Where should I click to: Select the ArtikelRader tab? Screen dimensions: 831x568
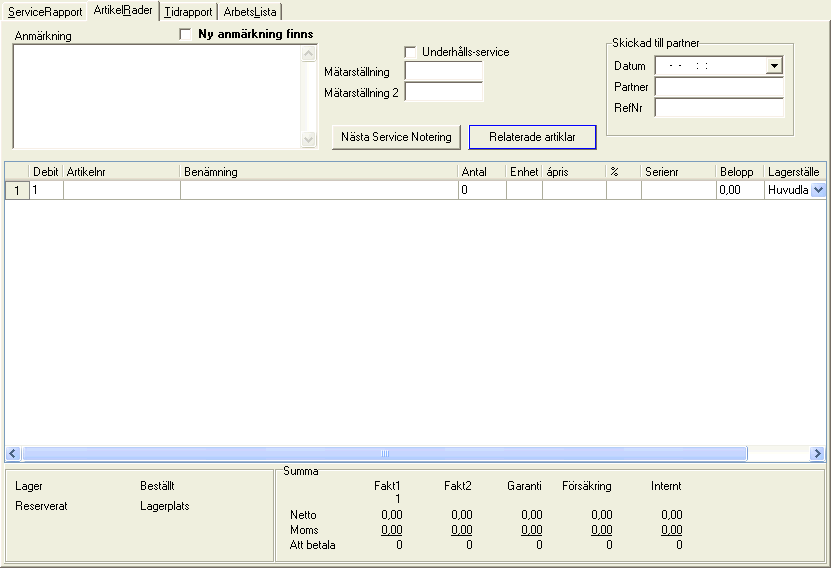tap(123, 10)
